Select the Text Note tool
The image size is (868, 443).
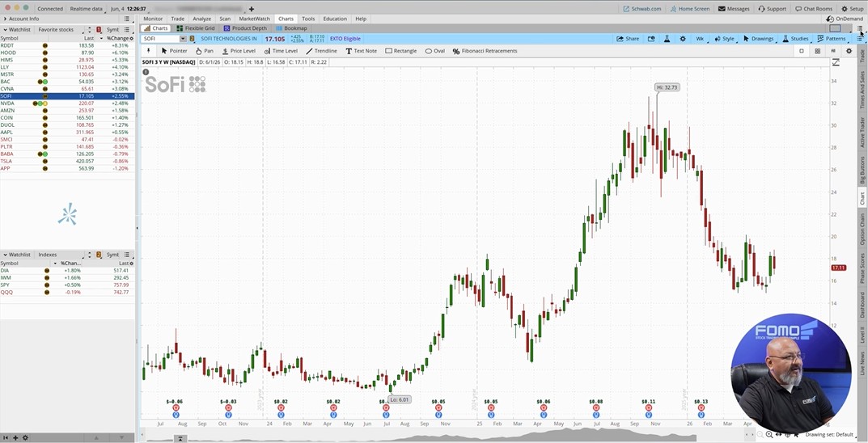(x=361, y=51)
